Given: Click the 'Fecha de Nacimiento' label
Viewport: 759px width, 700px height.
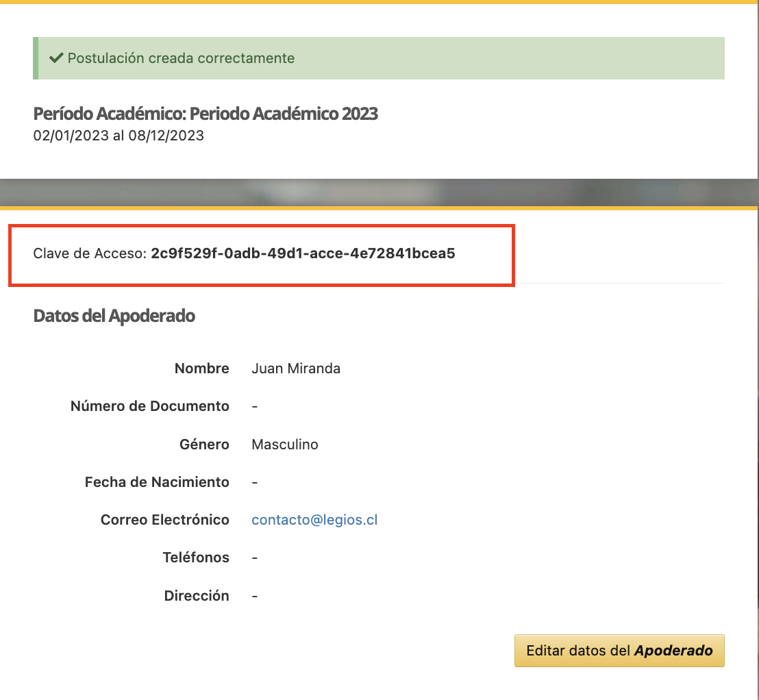Looking at the screenshot, I should point(157,482).
